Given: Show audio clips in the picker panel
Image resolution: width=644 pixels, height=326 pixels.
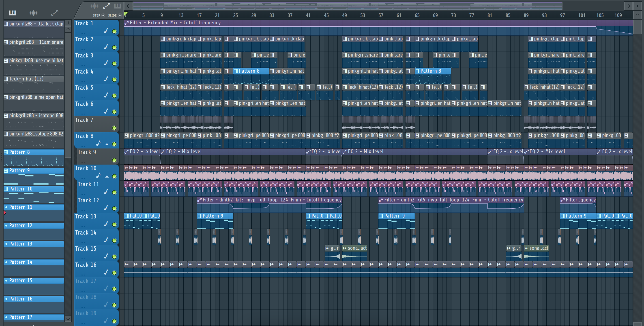Looking at the screenshot, I should tap(33, 13).
